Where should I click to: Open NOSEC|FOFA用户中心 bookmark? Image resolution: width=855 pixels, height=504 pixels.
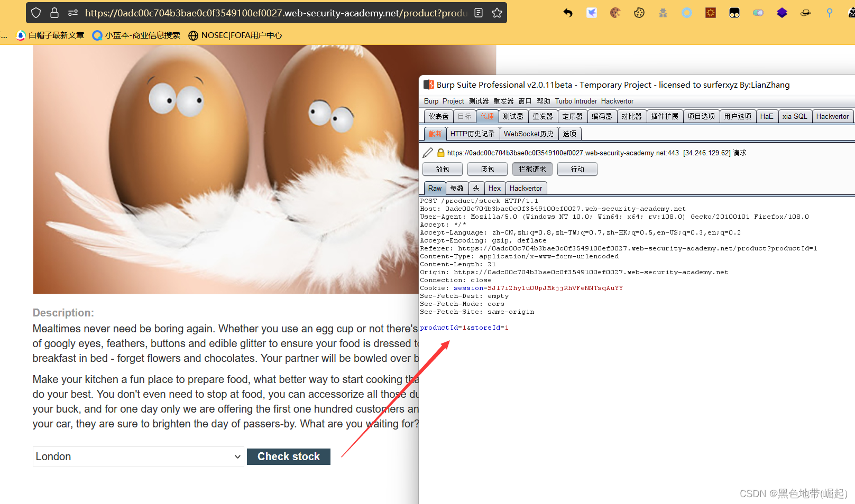pyautogui.click(x=235, y=35)
